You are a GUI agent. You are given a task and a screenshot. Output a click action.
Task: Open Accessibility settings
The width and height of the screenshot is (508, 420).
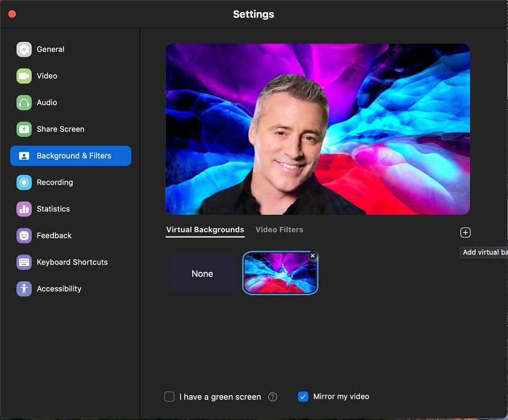point(70,288)
